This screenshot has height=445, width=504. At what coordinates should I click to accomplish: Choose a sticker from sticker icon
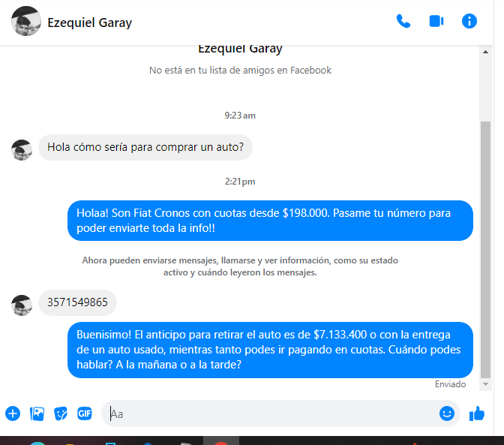(61, 413)
